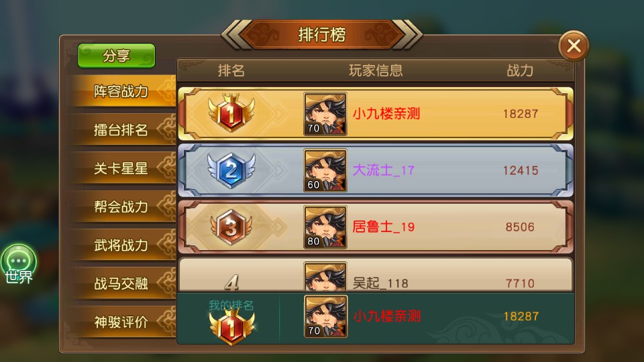The image size is (644, 362).
Task: Show the 战马交融 ranking tab
Action: pos(122,283)
